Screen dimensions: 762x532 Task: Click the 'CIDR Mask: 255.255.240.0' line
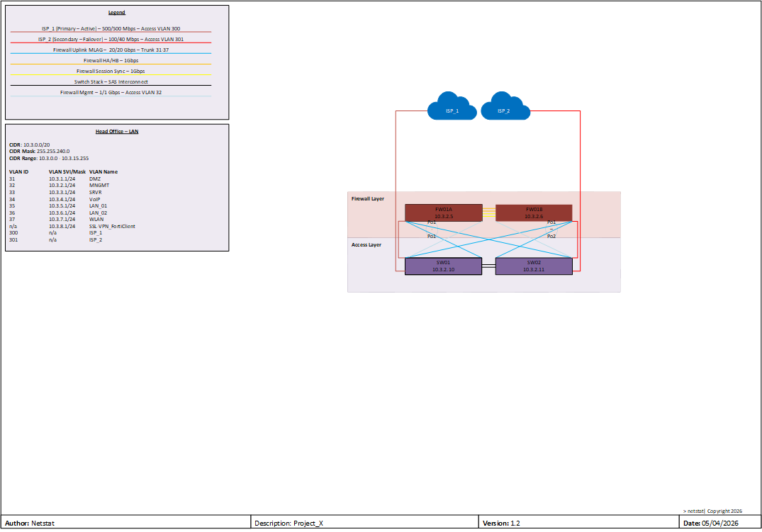pyautogui.click(x=40, y=152)
